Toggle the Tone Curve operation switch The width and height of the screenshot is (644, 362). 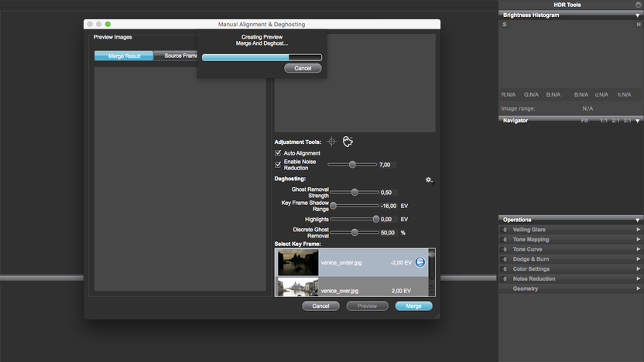pyautogui.click(x=505, y=250)
